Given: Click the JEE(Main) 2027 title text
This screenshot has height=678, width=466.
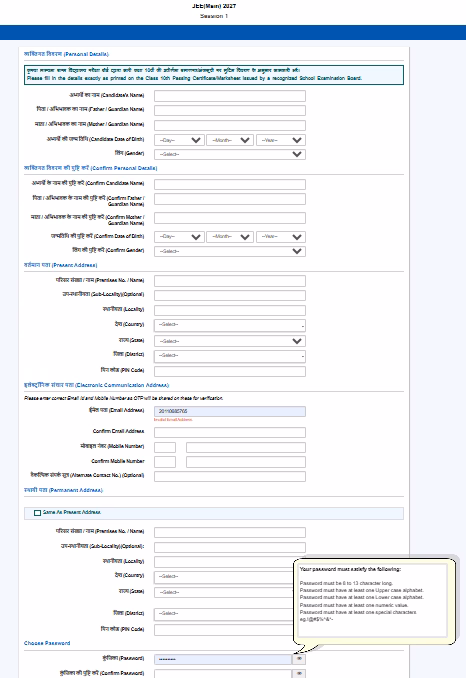Looking at the screenshot, I should click(x=214, y=6).
